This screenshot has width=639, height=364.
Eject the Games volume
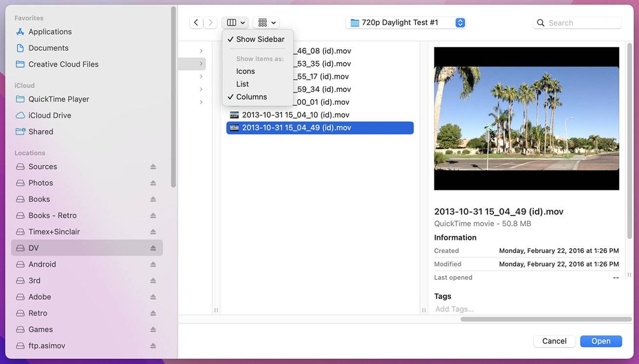[x=153, y=329]
